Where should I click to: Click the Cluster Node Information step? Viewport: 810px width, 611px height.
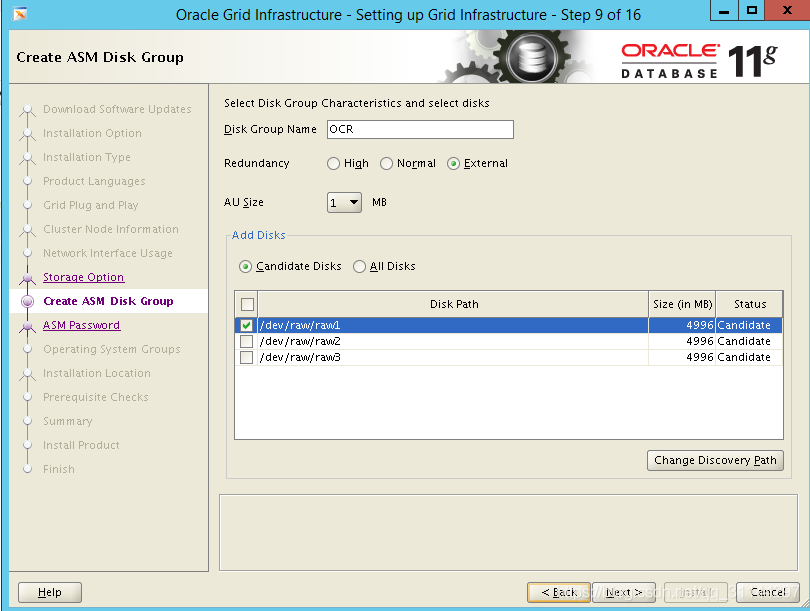click(111, 229)
